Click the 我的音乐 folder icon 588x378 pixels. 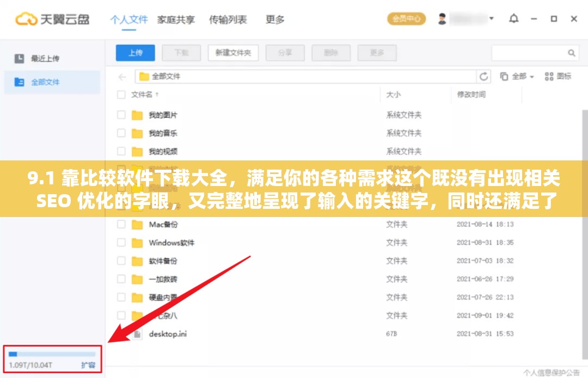coord(137,133)
